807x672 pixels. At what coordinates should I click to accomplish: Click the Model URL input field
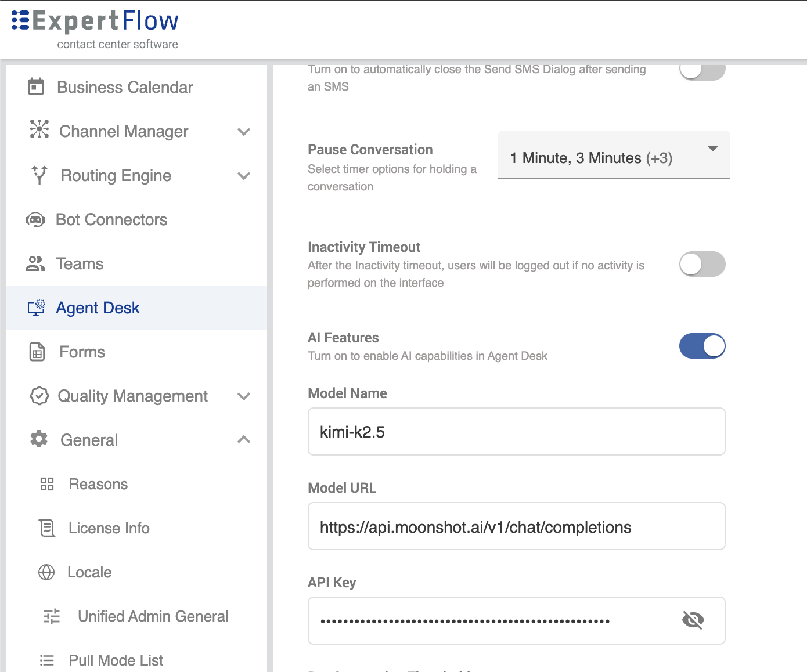pyautogui.click(x=517, y=526)
